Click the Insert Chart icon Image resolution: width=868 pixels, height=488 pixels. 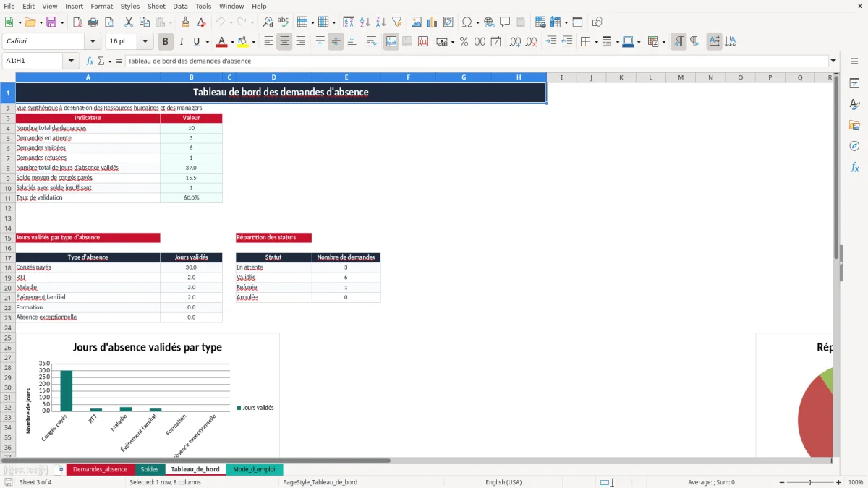(433, 22)
